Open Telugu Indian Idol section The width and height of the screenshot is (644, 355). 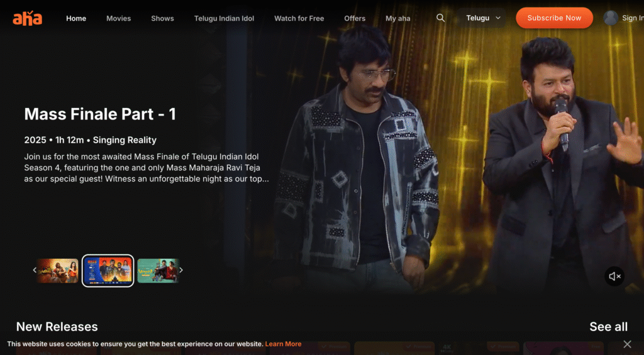[x=224, y=18]
